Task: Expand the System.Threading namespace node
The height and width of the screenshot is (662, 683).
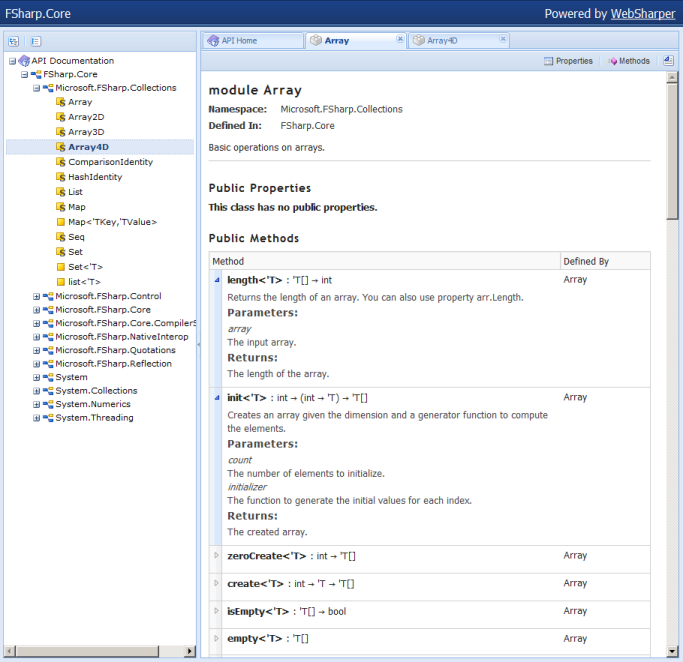Action: (x=37, y=418)
